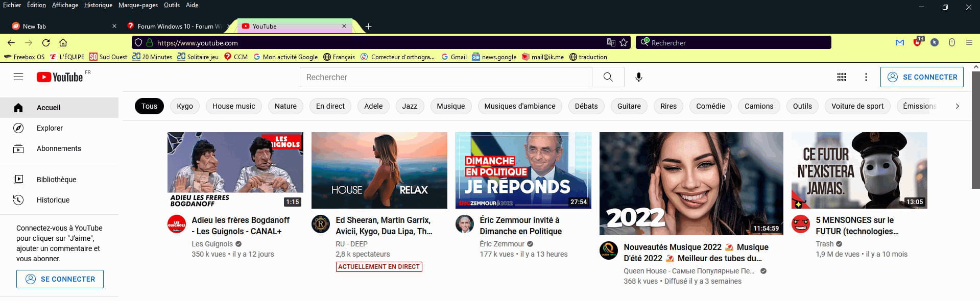Screen dimensions: 980x301
Task: Bookmark this page with star icon
Action: 624,43
